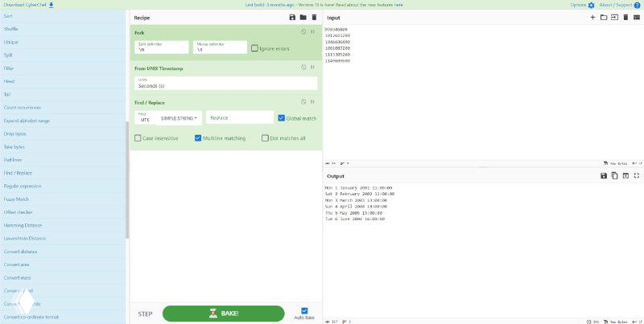Viewport: 644px width, 324px height.
Task: Select the Drop bytes operation
Action: [63, 134]
